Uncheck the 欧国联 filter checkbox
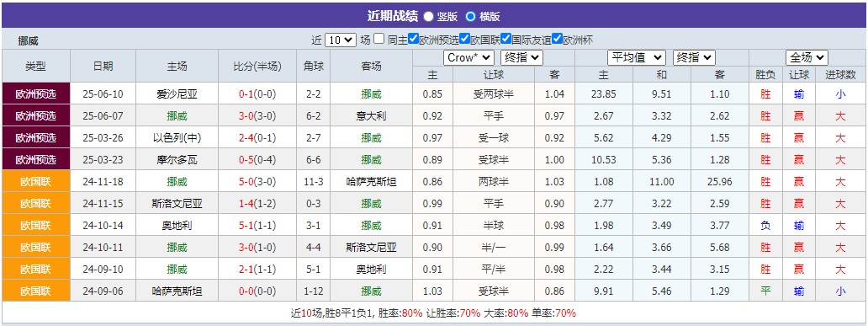This screenshot has width=868, height=326. pos(464,40)
